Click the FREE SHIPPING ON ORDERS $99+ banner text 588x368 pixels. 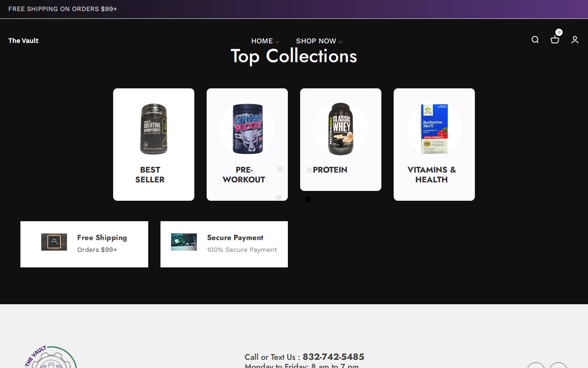62,9
